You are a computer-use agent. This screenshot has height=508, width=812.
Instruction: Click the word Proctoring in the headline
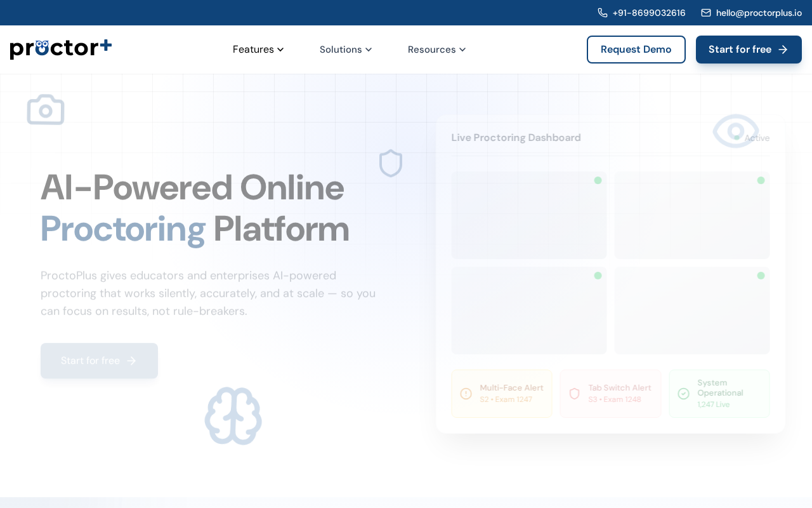(123, 229)
